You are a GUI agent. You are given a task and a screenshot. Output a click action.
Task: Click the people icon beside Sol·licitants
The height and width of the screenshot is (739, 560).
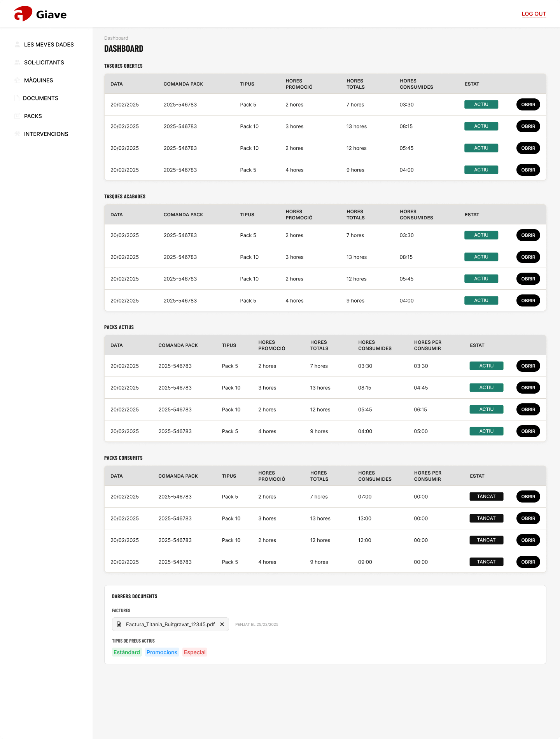[x=17, y=62]
